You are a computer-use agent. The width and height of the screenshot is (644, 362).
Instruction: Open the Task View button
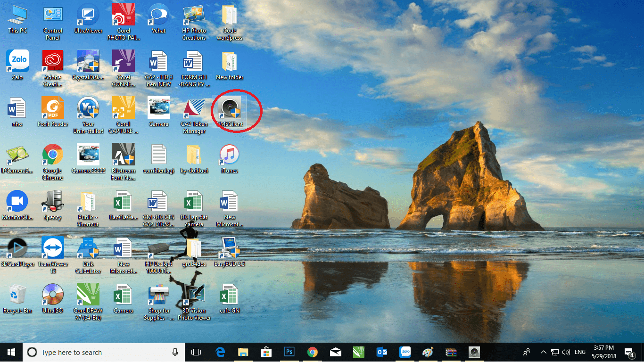(x=196, y=352)
